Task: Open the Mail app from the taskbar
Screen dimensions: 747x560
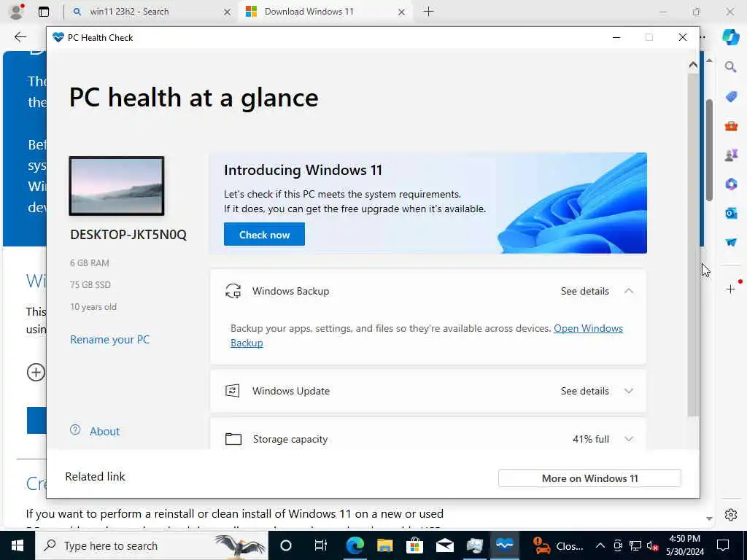Action: point(444,545)
